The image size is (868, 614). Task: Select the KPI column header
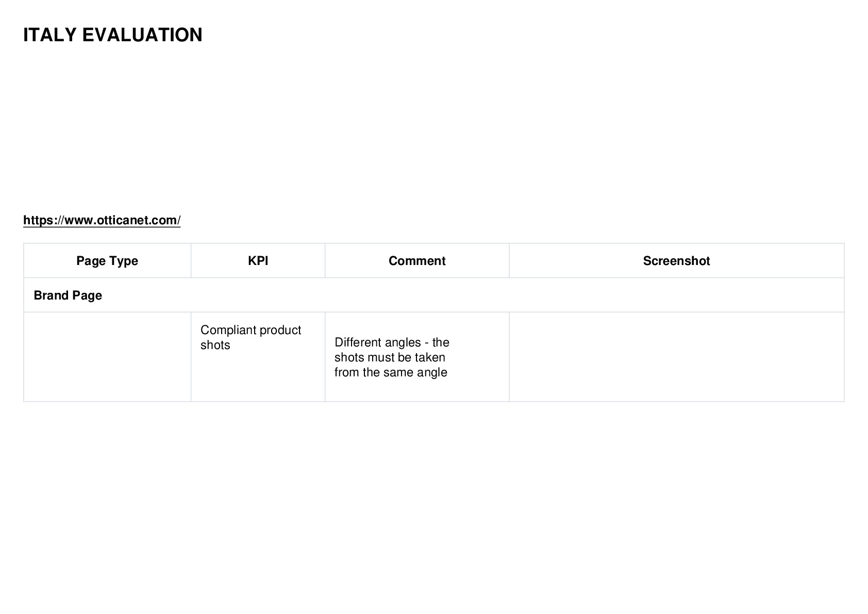pyautogui.click(x=258, y=261)
